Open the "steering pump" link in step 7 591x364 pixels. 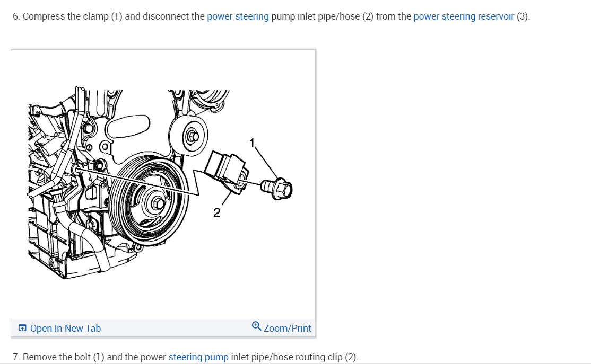pyautogui.click(x=198, y=357)
